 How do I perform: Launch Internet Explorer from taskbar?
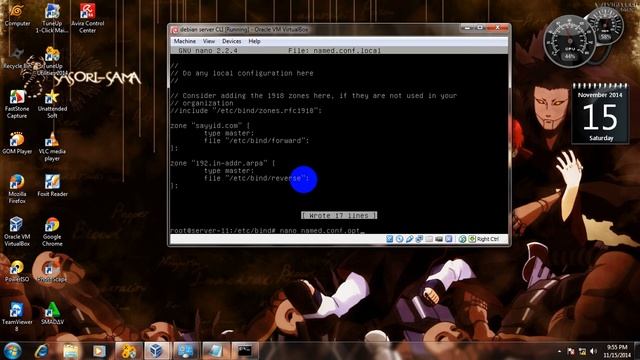click(x=42, y=351)
